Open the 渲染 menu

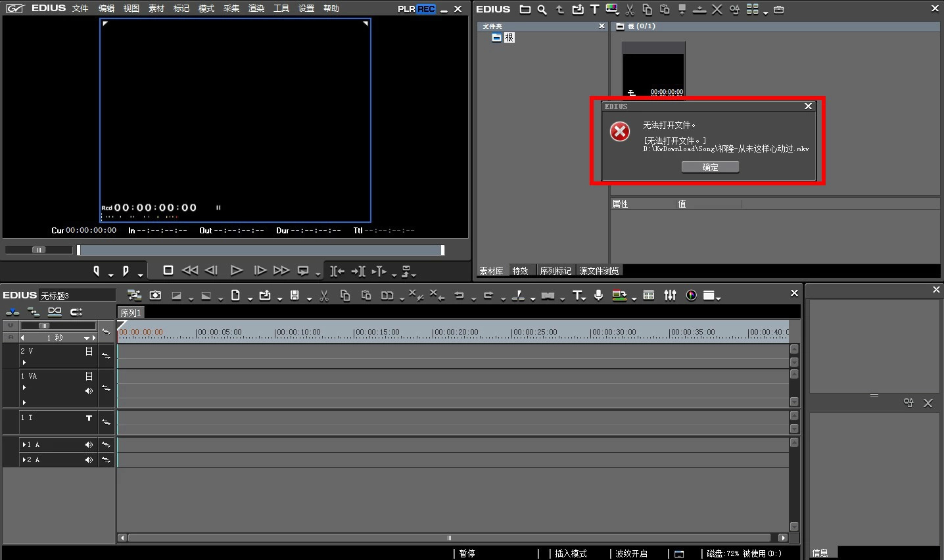point(256,9)
